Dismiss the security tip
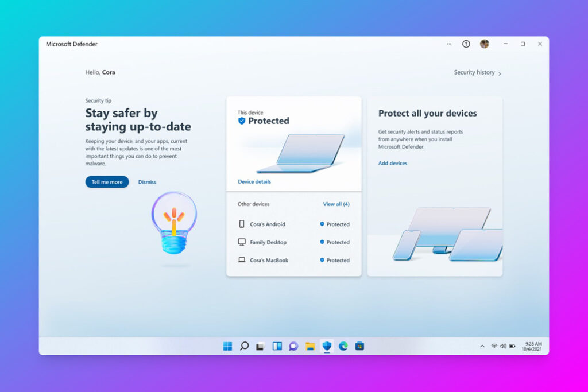The height and width of the screenshot is (392, 588). [x=147, y=182]
